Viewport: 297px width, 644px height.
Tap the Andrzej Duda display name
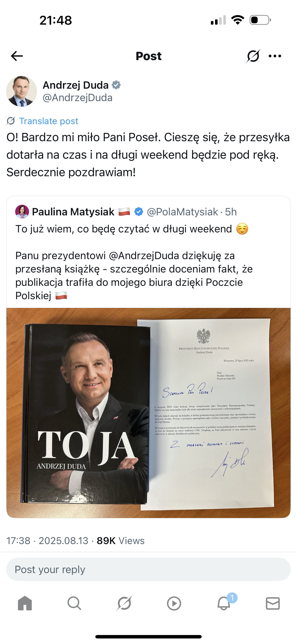(x=76, y=85)
